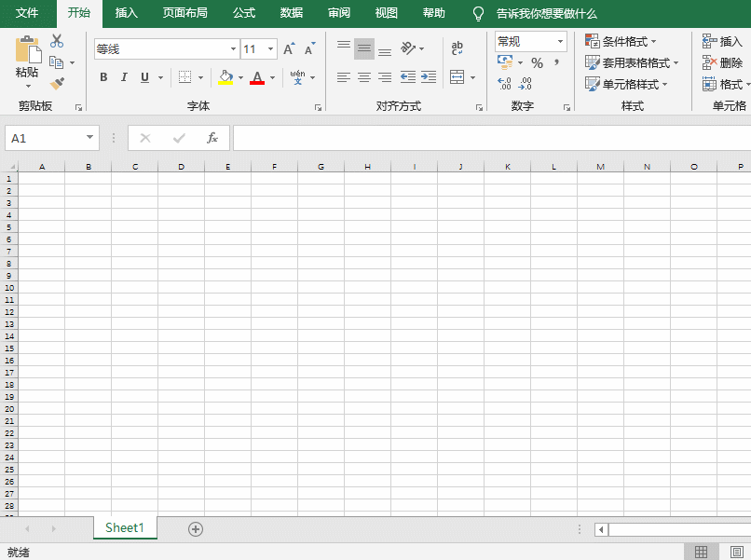Toggle Bold formatting

click(103, 77)
